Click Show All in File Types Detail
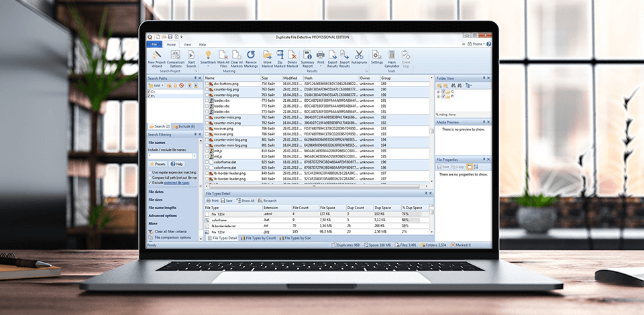 click(246, 200)
